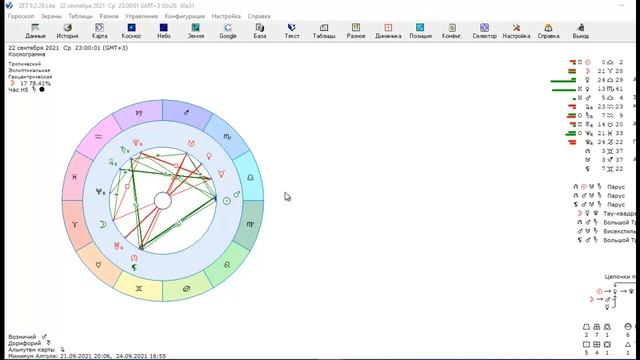Open the Селектор toolbar icon
Screen dimensions: 640x360
484,31
